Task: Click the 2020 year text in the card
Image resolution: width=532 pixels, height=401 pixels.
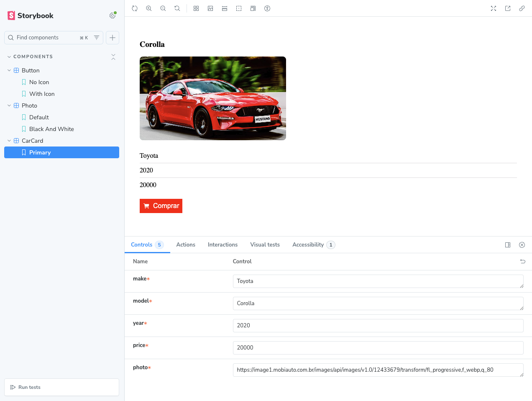Action: tap(146, 170)
